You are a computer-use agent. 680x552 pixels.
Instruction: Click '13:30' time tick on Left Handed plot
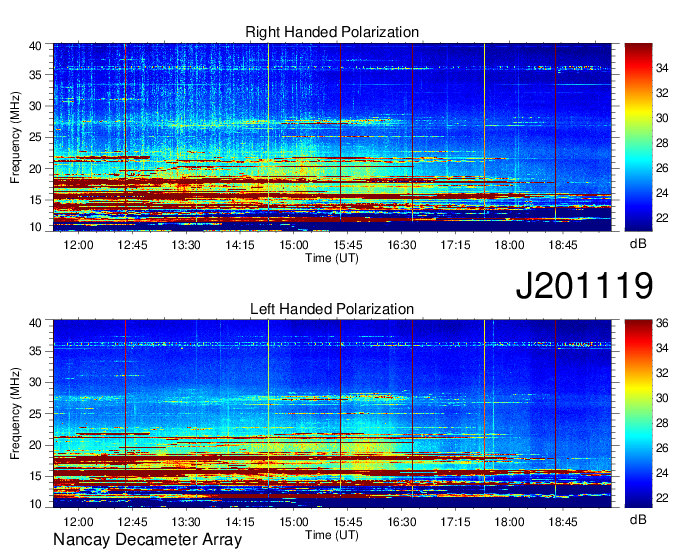pos(186,521)
